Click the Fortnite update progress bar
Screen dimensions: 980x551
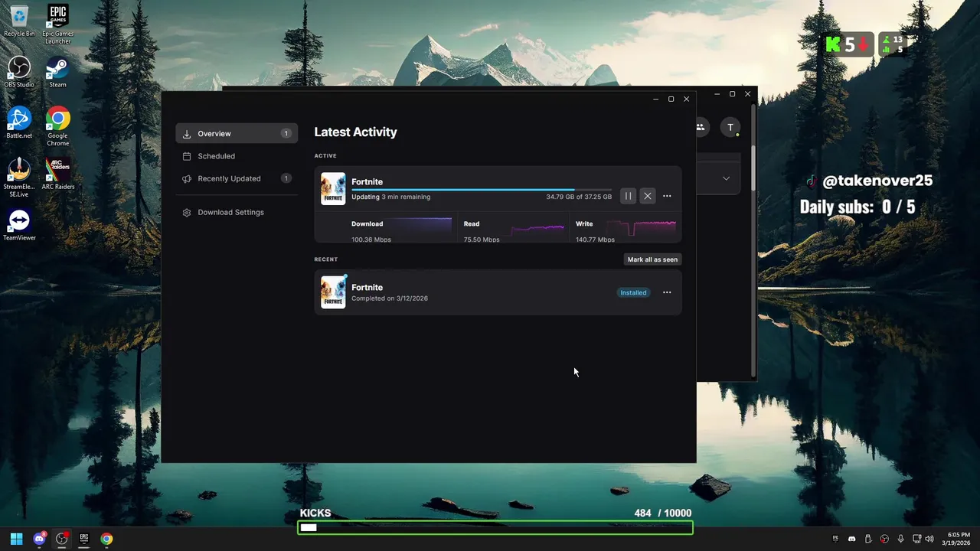[x=482, y=189]
